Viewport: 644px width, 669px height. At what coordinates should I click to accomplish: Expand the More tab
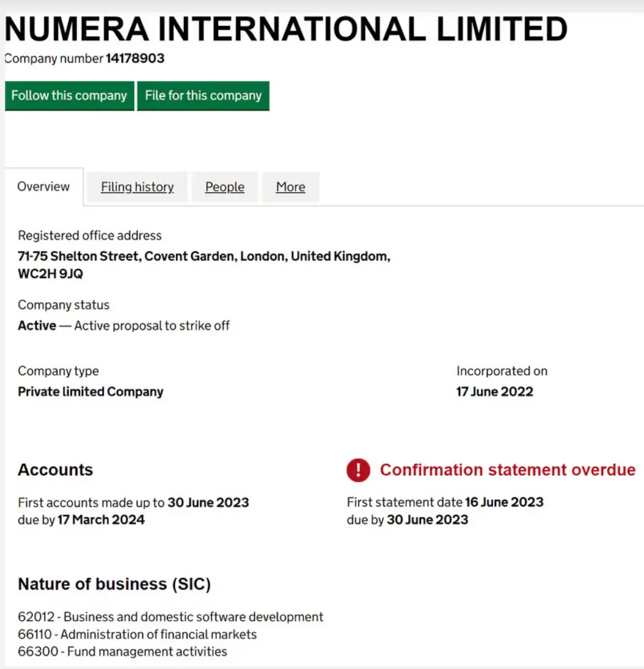(x=290, y=186)
